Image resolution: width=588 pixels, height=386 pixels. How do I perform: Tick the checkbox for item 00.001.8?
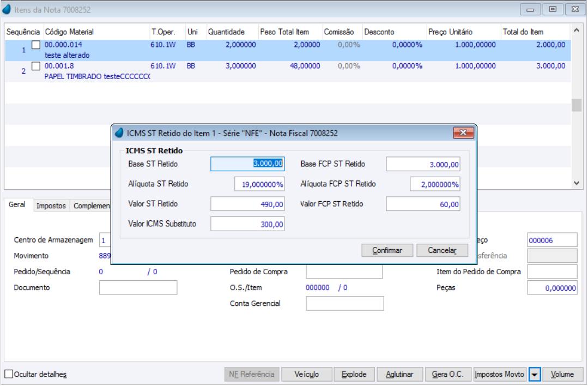35,66
